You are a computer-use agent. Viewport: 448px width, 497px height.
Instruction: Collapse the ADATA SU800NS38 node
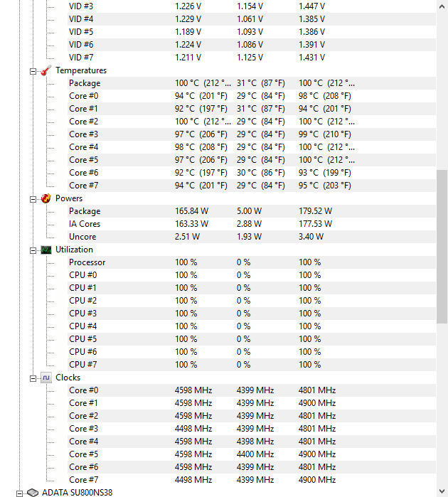pyautogui.click(x=19, y=493)
